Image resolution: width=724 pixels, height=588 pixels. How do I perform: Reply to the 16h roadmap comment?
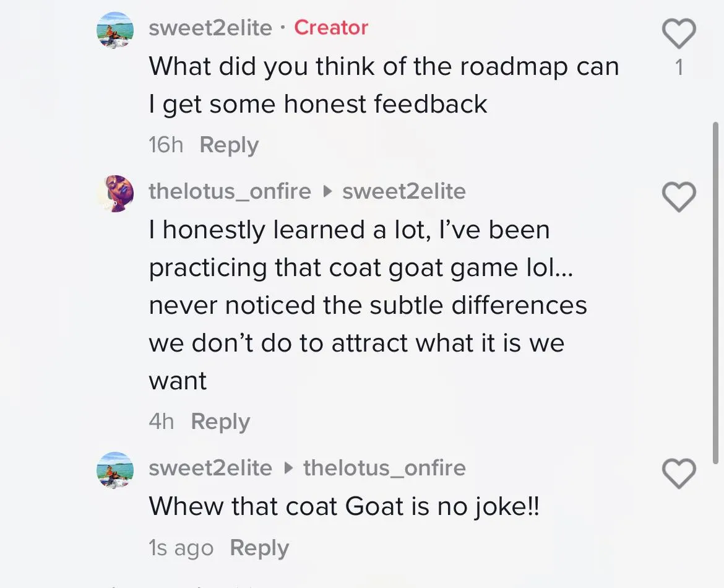coord(229,145)
